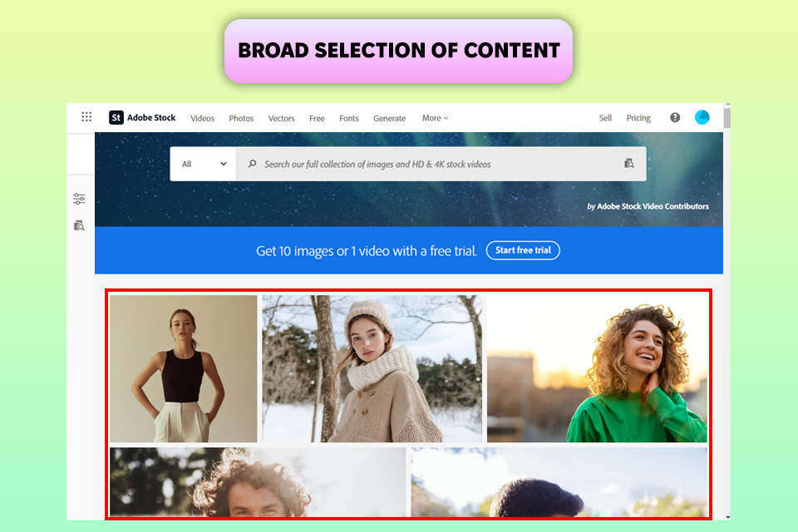Screen dimensions: 798x532
Task: Open the help question mark icon
Action: [x=675, y=117]
